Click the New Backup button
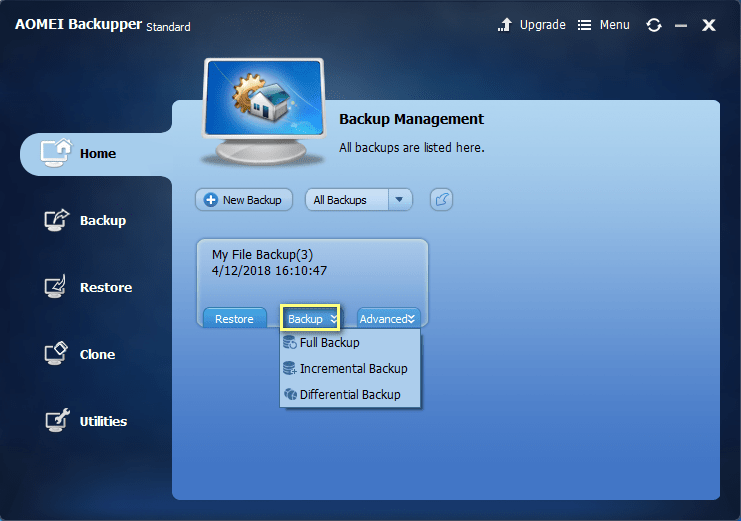The width and height of the screenshot is (741, 521). (244, 200)
